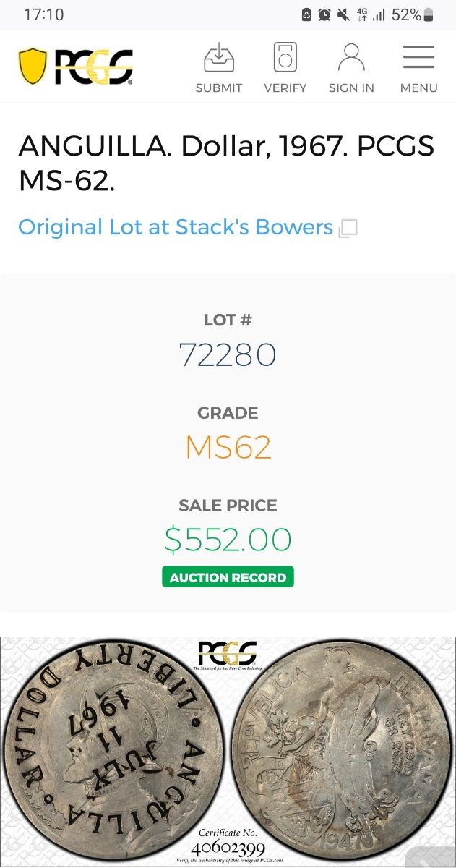Open the Submit inbox icon
This screenshot has height=868, width=456.
coord(218,58)
